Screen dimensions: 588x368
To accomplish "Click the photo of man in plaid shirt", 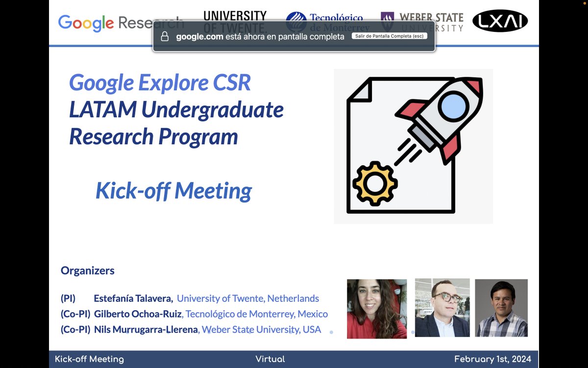I will pos(501,308).
